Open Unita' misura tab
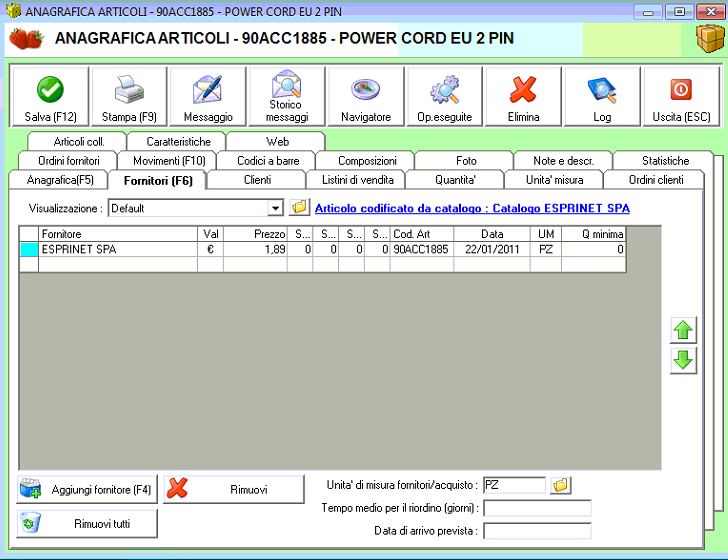 pos(554,180)
